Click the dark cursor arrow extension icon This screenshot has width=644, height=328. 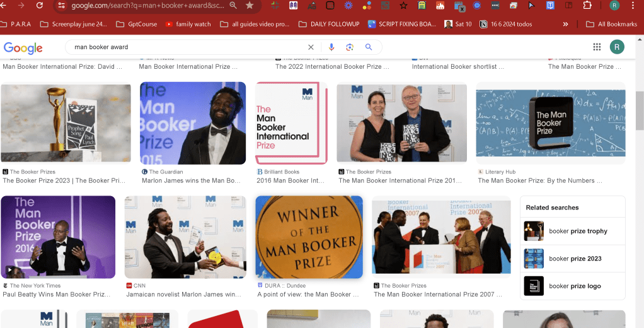(x=532, y=5)
